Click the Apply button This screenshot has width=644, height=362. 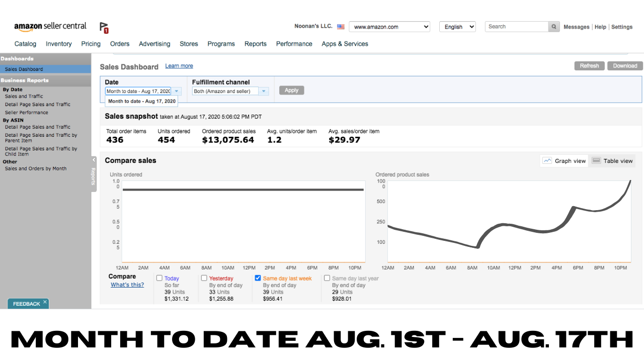click(x=292, y=90)
